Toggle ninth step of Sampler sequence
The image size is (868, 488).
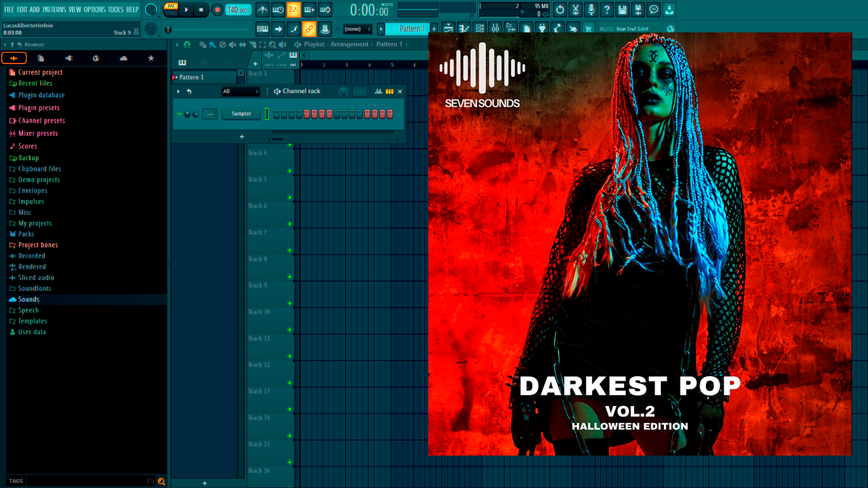(x=337, y=114)
